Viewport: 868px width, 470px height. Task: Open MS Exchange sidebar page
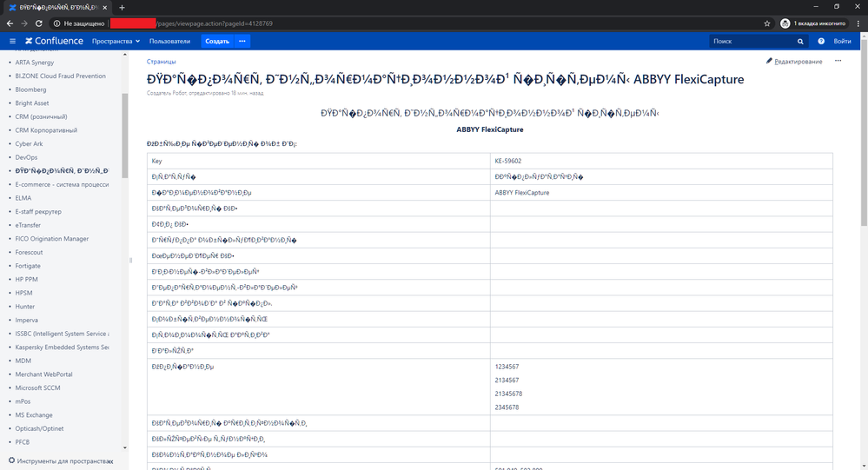point(34,415)
